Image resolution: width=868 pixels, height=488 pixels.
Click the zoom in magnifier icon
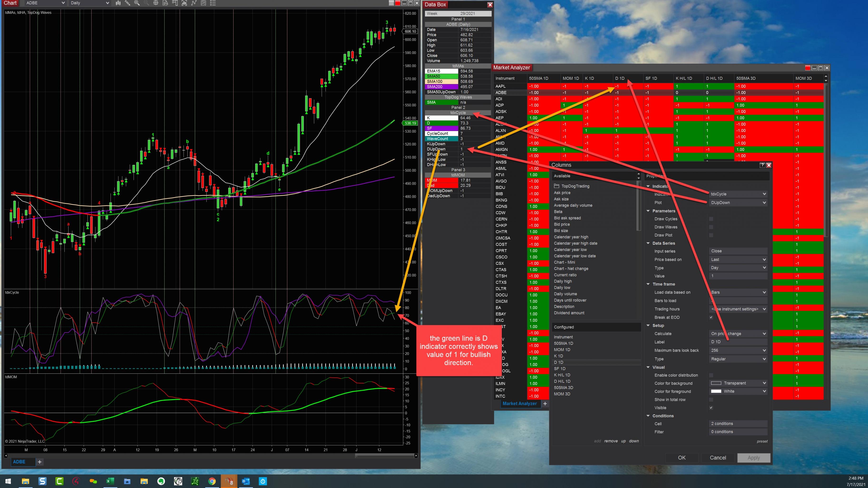tap(137, 3)
